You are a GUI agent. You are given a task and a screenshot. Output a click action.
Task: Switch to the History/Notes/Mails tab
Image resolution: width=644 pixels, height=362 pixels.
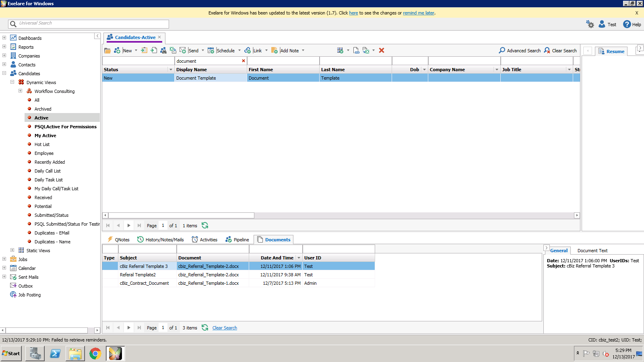coord(161,239)
